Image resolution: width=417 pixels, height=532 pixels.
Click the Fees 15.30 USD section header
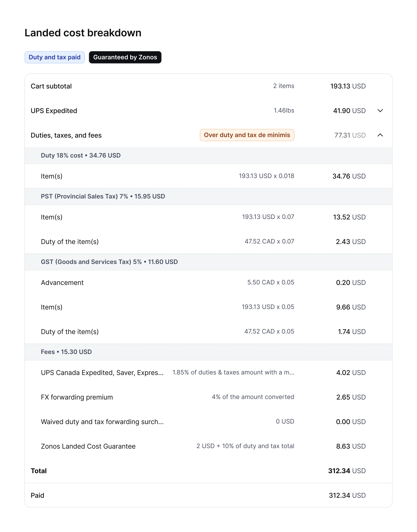(208, 352)
